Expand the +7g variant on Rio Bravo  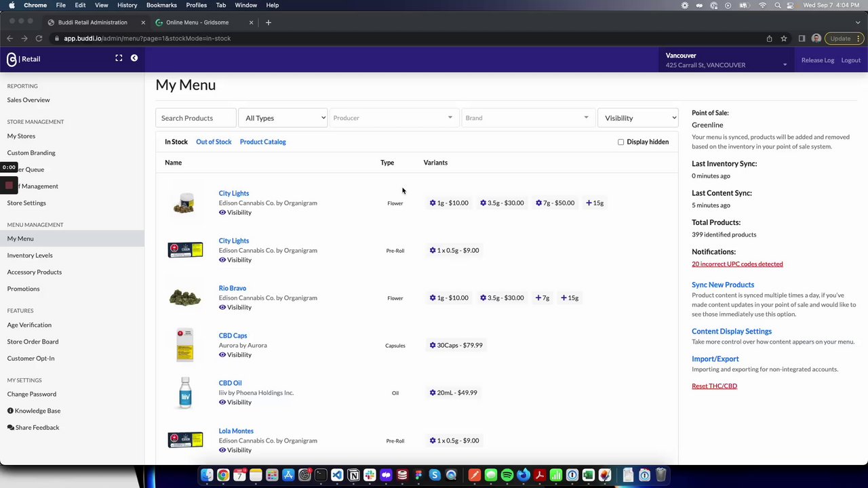pos(542,298)
